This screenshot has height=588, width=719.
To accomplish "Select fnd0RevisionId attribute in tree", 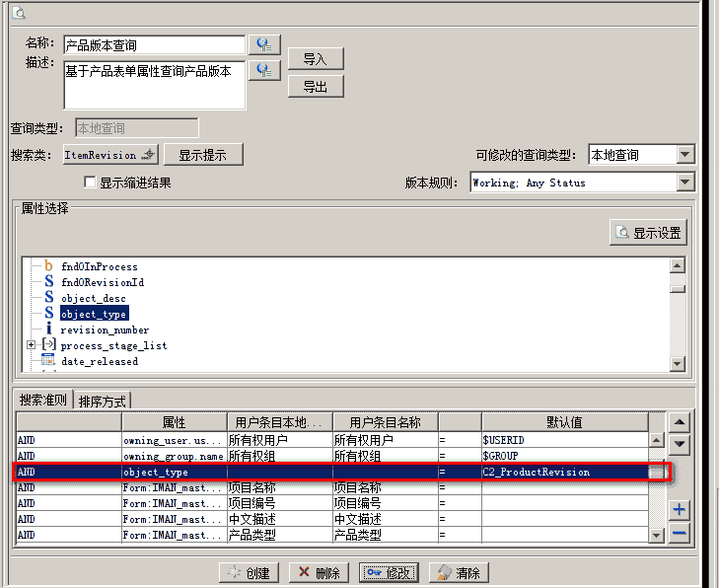I will (x=103, y=282).
